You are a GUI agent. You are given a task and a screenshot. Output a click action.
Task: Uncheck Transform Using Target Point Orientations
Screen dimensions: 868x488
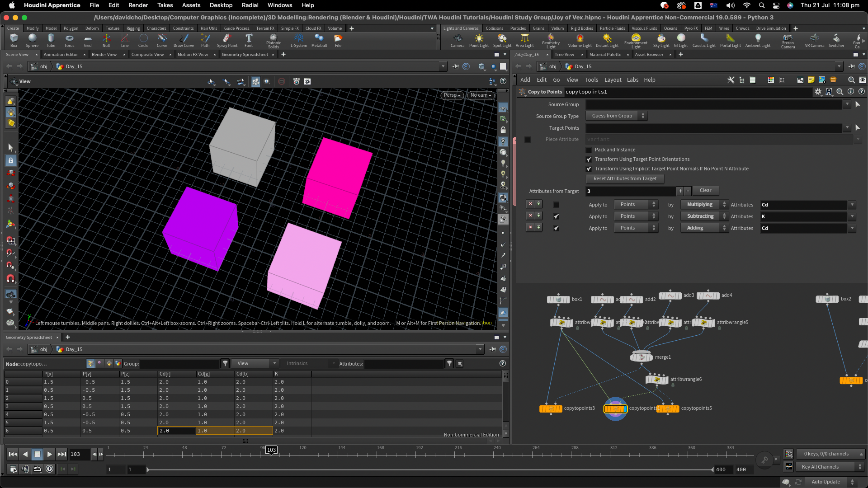tap(589, 160)
